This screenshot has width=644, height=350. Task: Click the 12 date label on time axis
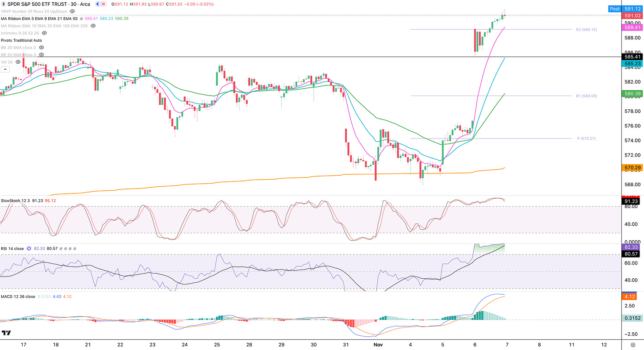(604, 344)
